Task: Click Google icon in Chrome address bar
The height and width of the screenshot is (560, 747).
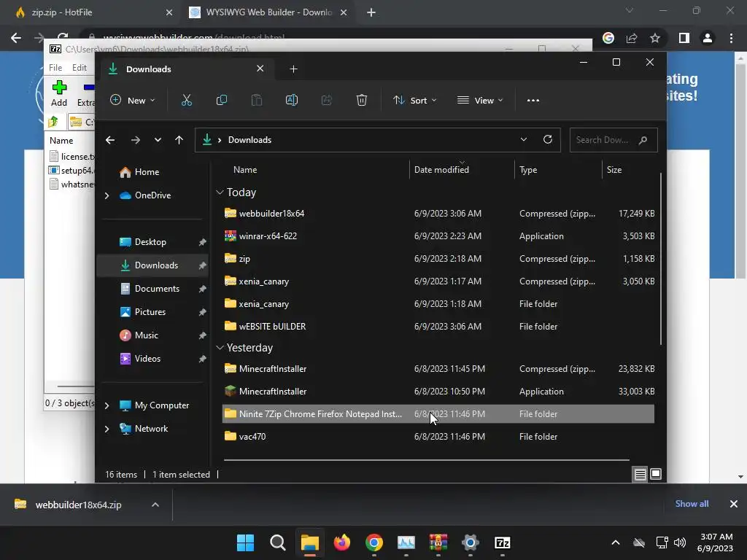Action: click(x=608, y=38)
